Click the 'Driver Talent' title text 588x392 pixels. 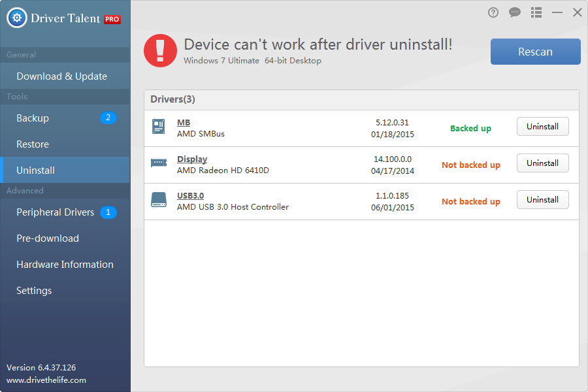click(x=65, y=18)
